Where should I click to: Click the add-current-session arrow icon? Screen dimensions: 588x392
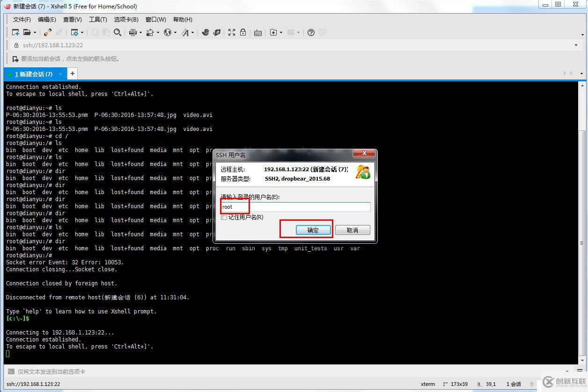pos(15,59)
